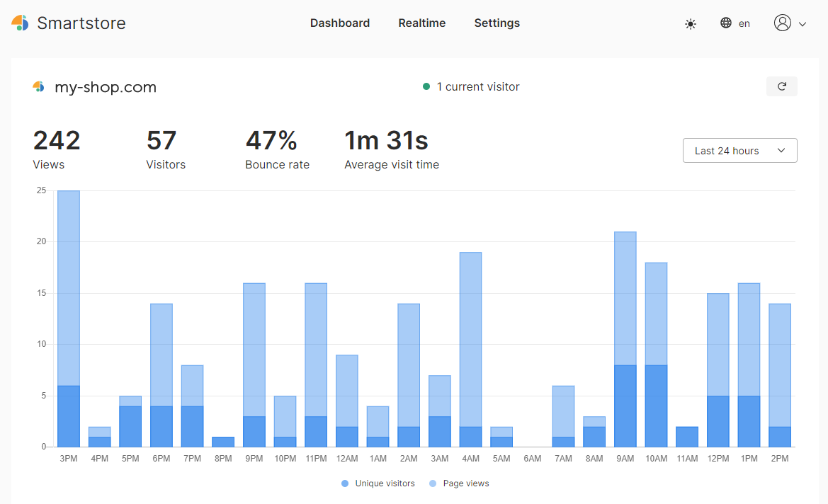Open the time range selector chevron
828x504 pixels.
(x=781, y=150)
